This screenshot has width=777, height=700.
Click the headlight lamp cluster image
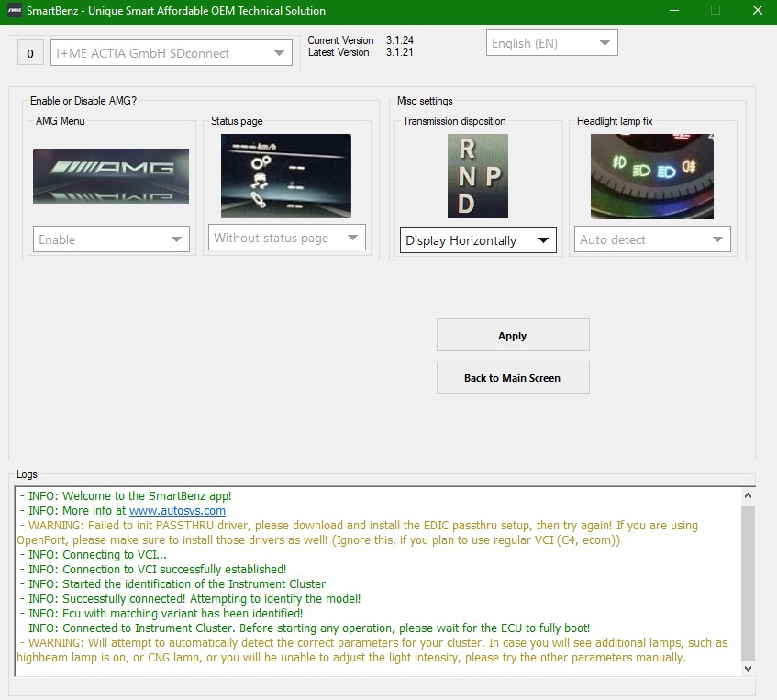pos(652,176)
